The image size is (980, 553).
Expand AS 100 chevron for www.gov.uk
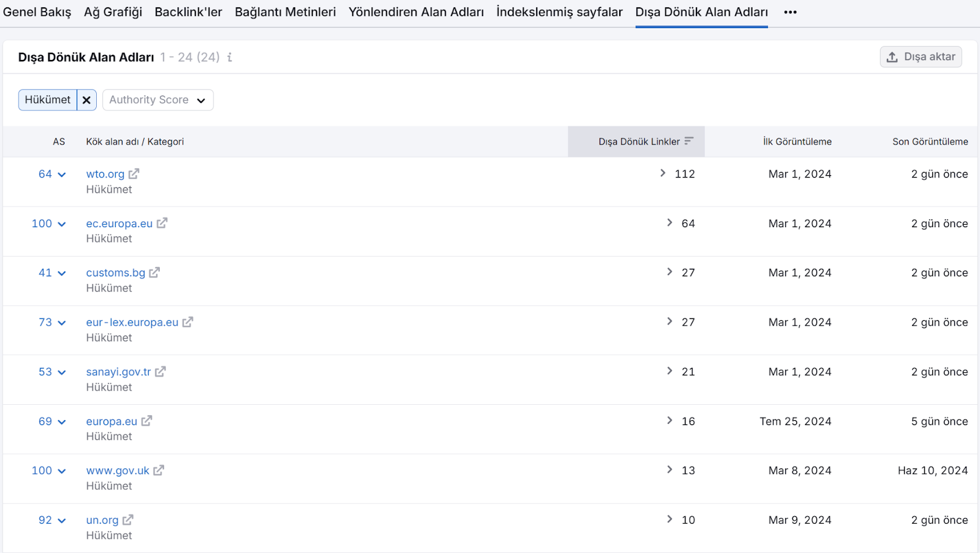62,471
